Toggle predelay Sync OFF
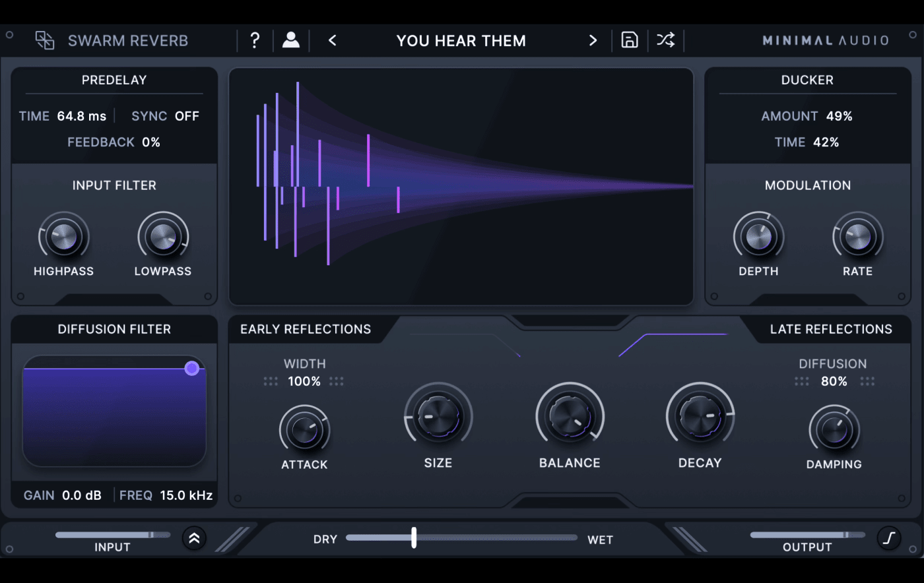Image resolution: width=924 pixels, height=583 pixels. click(187, 116)
